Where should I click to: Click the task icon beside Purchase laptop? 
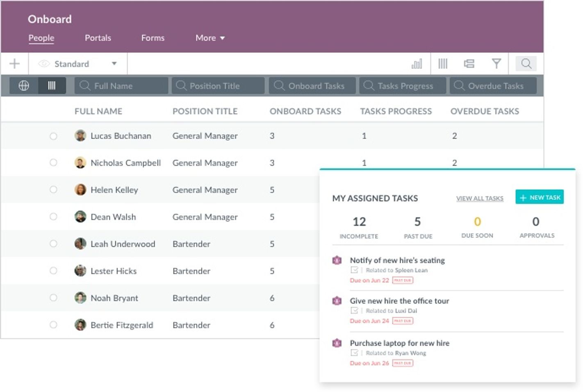[337, 343]
